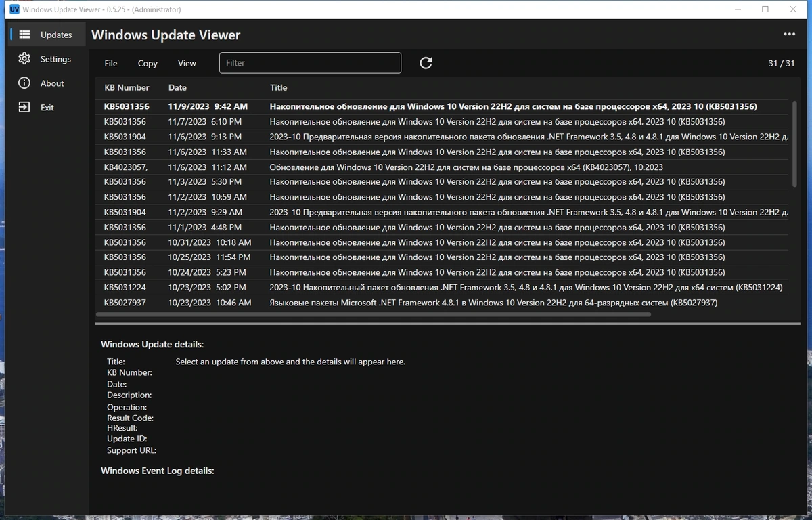Viewport: 812px width, 520px height.
Task: Click the Updates list icon in sidebar
Action: (x=24, y=35)
